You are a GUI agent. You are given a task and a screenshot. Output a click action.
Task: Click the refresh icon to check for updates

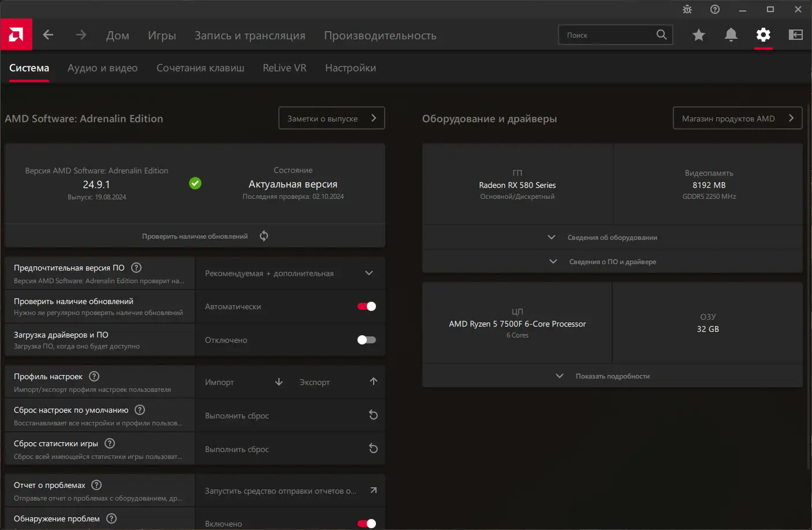pyautogui.click(x=263, y=235)
